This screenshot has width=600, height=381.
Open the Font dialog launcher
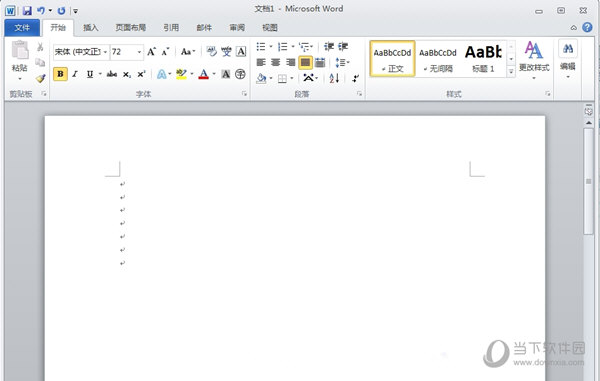click(x=244, y=94)
